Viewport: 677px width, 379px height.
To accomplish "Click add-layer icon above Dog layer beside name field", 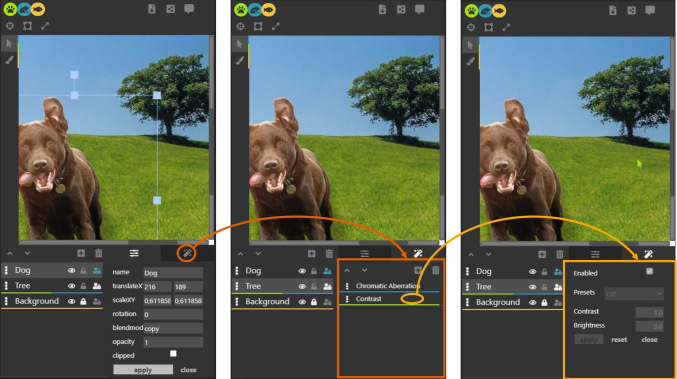I will tap(81, 253).
